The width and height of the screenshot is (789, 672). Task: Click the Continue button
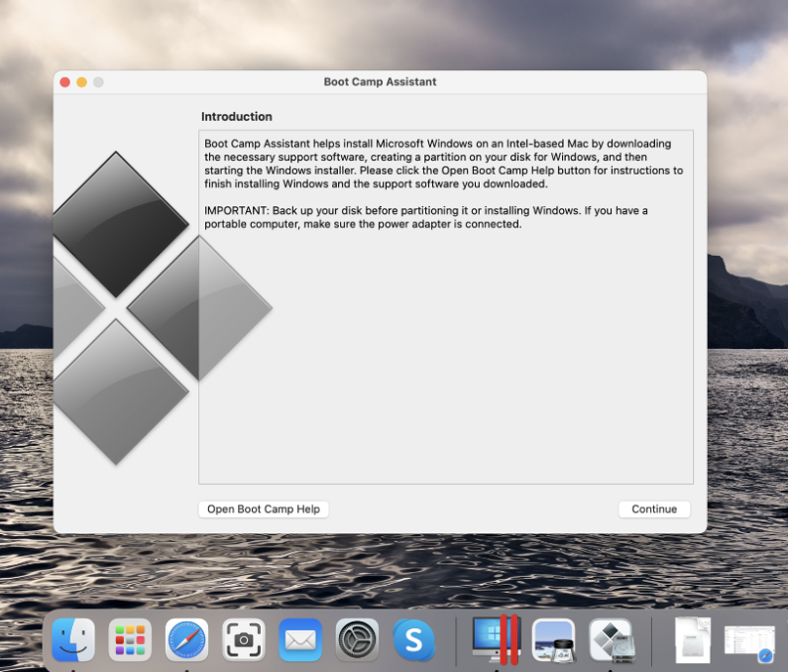click(x=654, y=509)
